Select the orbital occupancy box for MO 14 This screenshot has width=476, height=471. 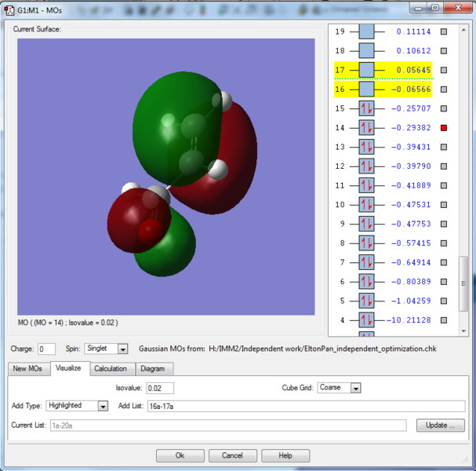366,127
